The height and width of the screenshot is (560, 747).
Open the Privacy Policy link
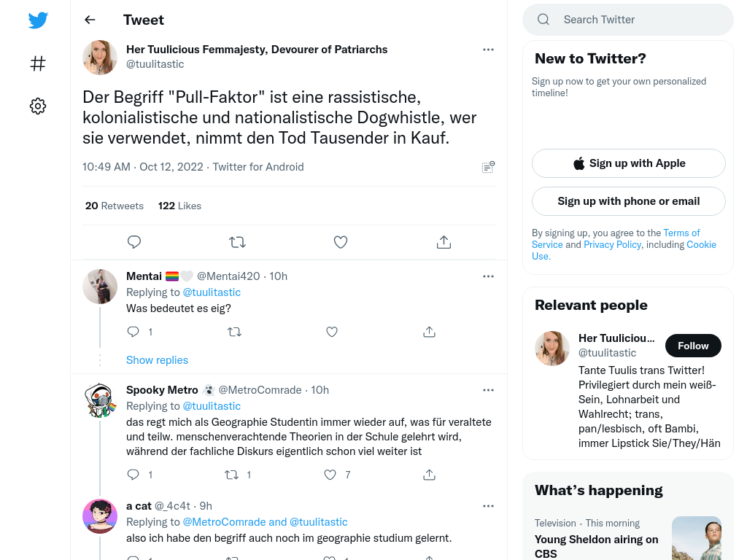pyautogui.click(x=612, y=244)
